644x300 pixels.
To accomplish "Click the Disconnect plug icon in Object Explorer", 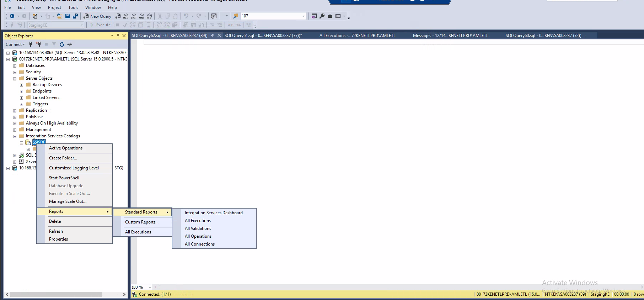I will [38, 44].
